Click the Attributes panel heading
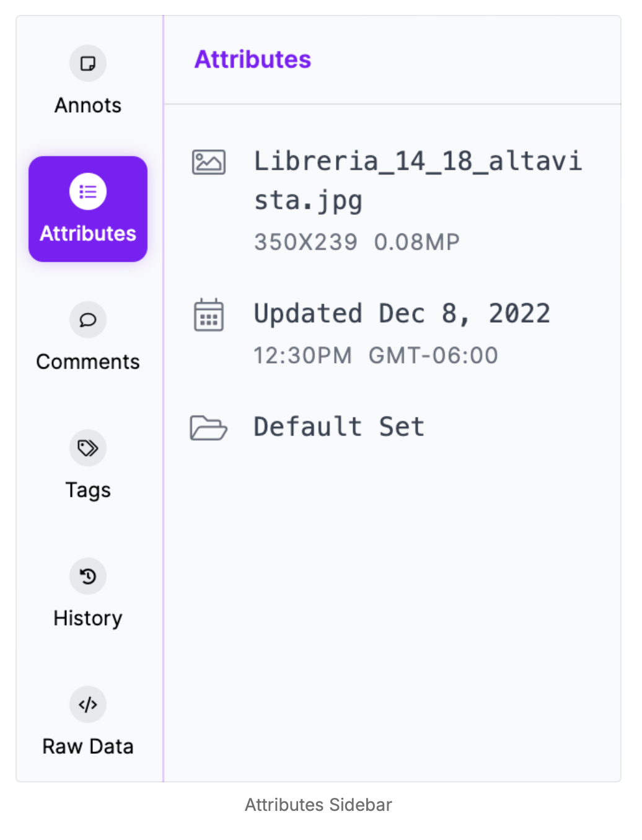This screenshot has height=840, width=642. click(x=252, y=59)
